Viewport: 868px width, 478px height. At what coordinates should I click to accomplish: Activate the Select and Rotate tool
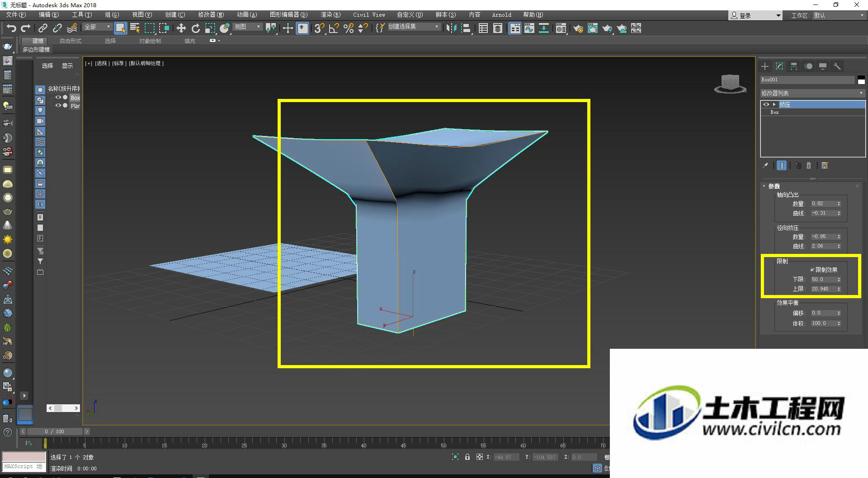pyautogui.click(x=195, y=28)
